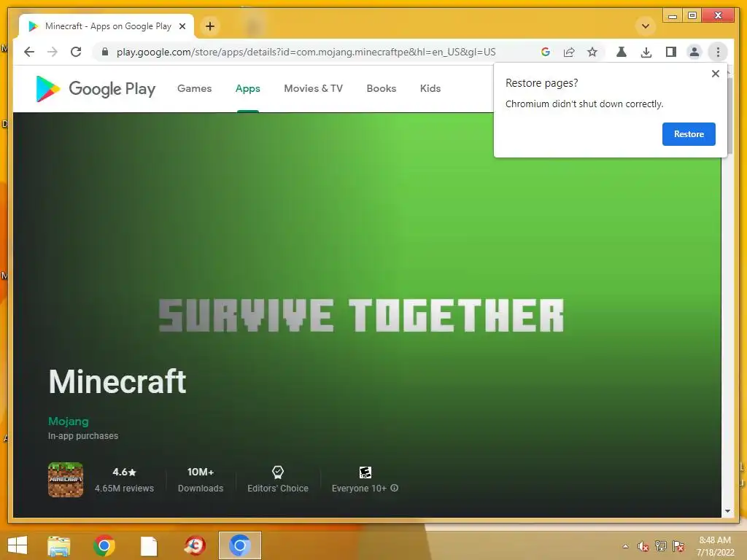Click the Everyone 10+ rating icon
The width and height of the screenshot is (747, 560).
pyautogui.click(x=365, y=472)
